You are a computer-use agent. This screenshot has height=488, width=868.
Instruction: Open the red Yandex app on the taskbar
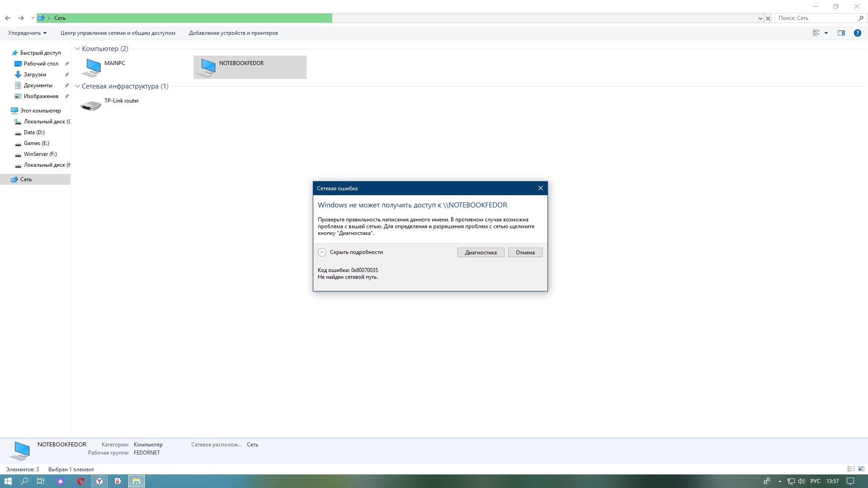click(118, 481)
